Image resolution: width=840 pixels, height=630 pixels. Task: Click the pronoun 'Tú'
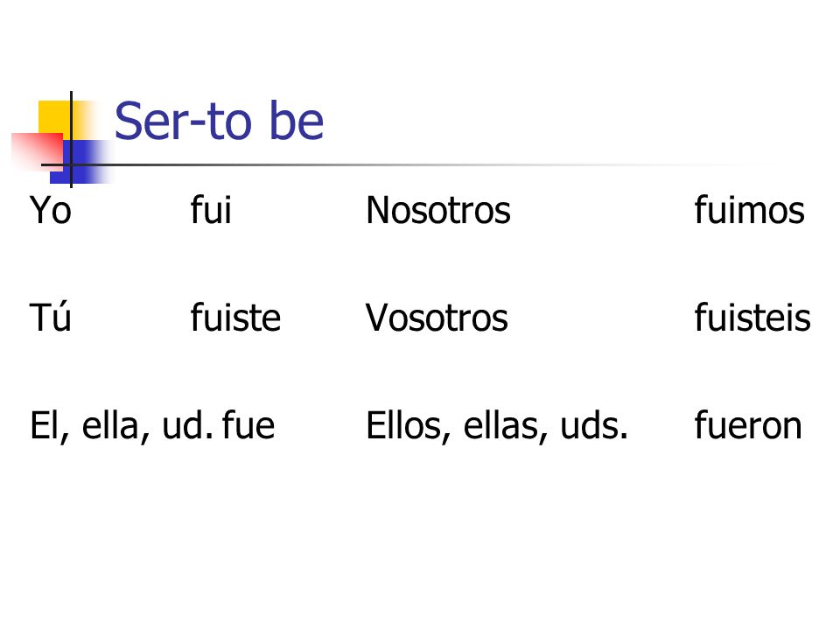(50, 317)
